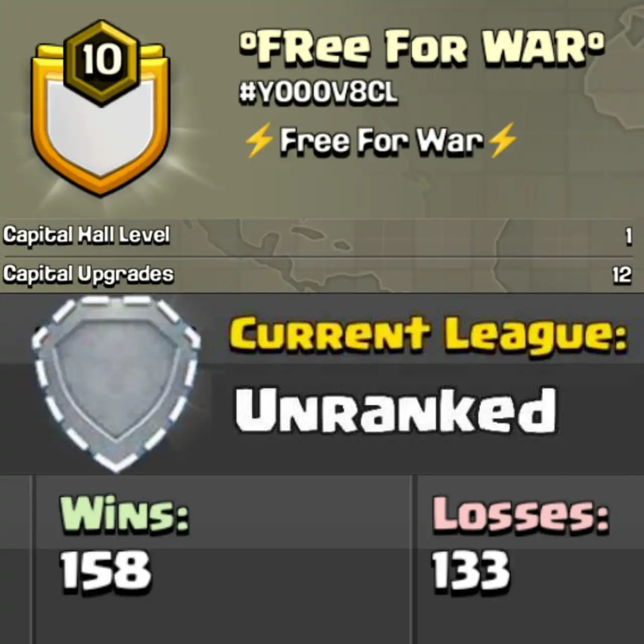Screen dimensions: 644x644
Task: Click the right lightning bolt icon
Action: 502,140
